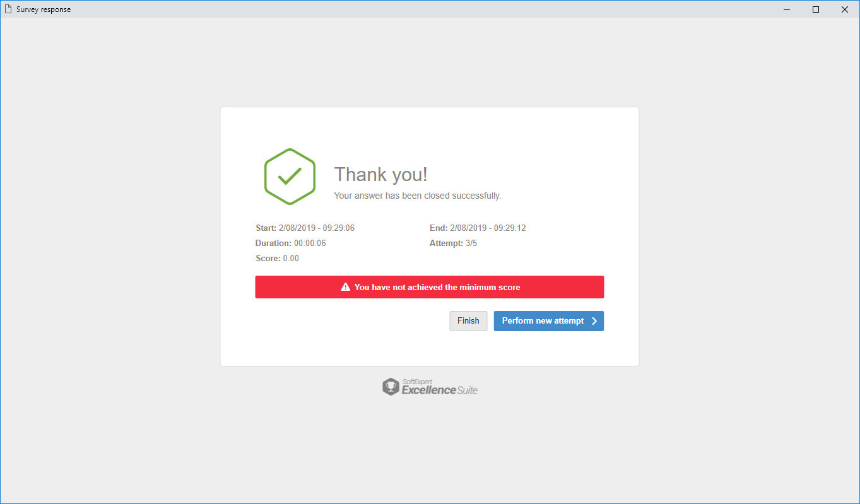Viewport: 860px width, 504px height.
Task: Click the Survey response window title
Action: (44, 9)
